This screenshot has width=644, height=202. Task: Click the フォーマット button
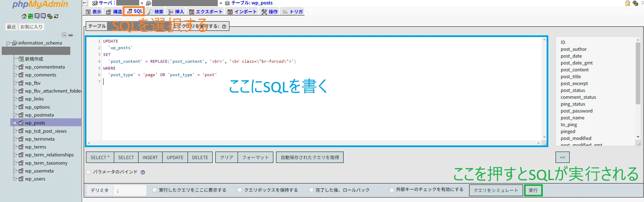(255, 157)
